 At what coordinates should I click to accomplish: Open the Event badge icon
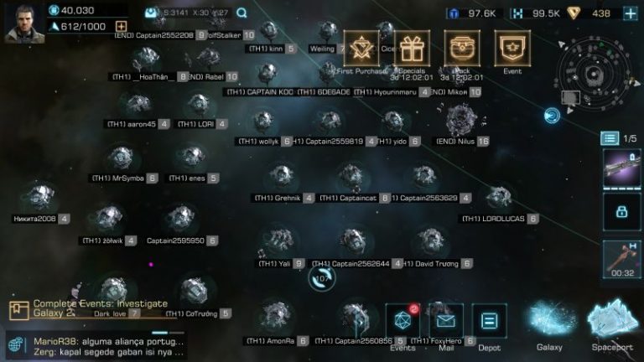coord(512,49)
